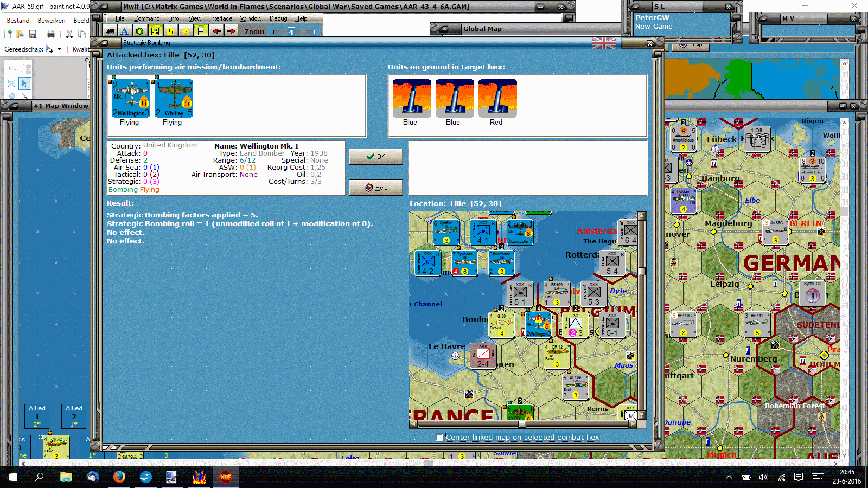Click the Bf 109 E-1 Emil unit

[x=557, y=294]
